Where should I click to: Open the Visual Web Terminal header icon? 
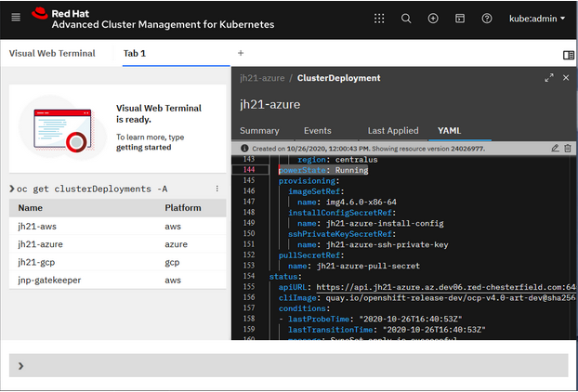click(x=460, y=18)
